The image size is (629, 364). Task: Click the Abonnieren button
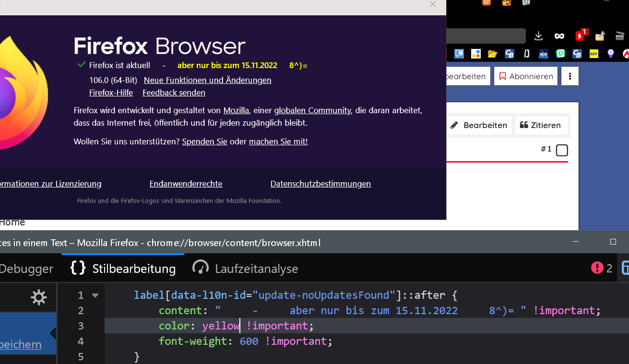click(526, 76)
